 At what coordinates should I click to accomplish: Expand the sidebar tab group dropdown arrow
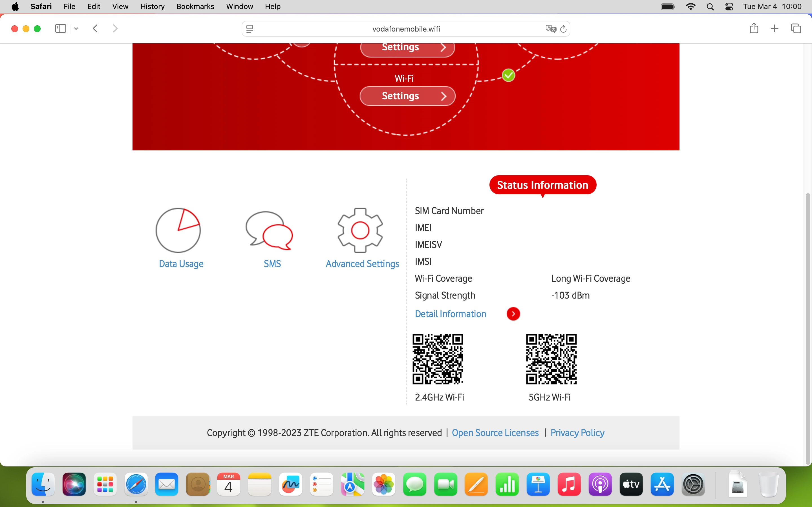[x=76, y=28]
